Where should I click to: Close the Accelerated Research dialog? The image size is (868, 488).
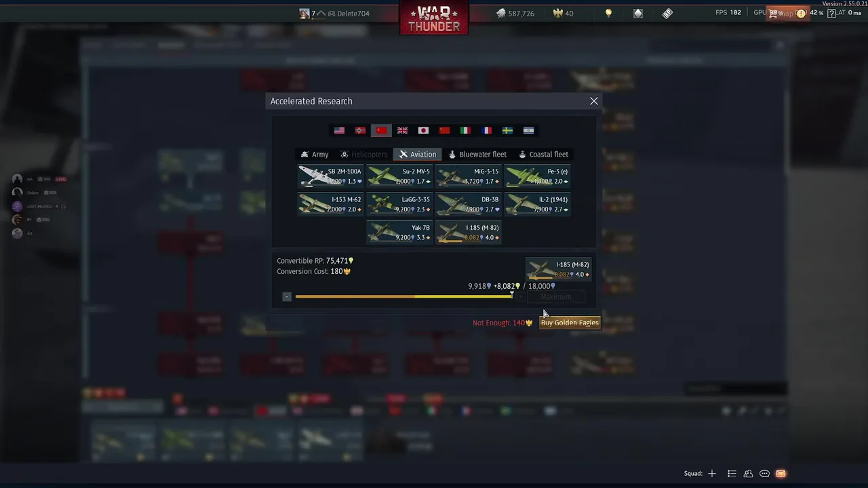[x=594, y=101]
